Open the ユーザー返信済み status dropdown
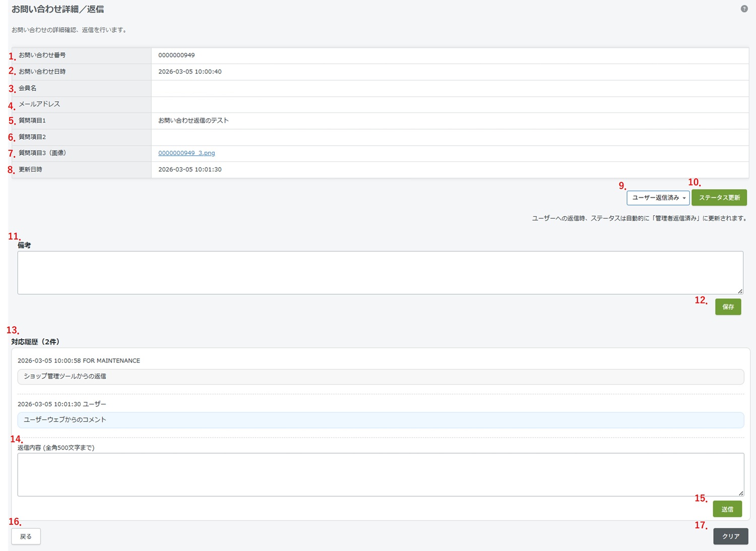 658,198
